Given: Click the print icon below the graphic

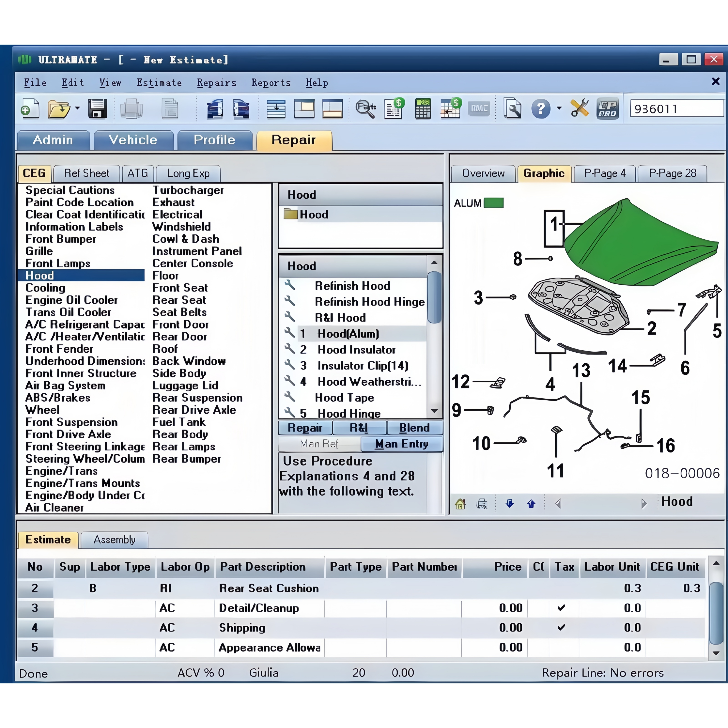Looking at the screenshot, I should [x=482, y=504].
